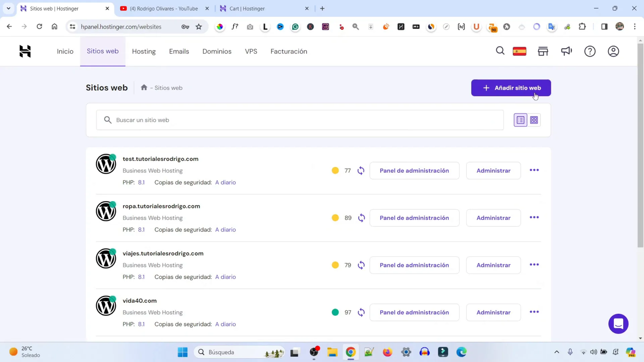Show hidden system tray icons

pos(557,352)
